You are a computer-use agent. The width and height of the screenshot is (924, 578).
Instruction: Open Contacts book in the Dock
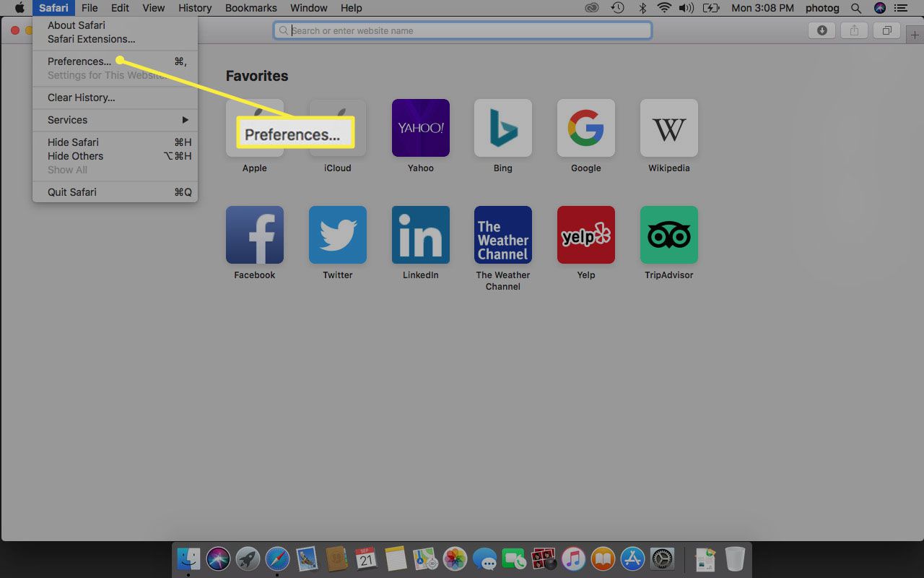336,558
